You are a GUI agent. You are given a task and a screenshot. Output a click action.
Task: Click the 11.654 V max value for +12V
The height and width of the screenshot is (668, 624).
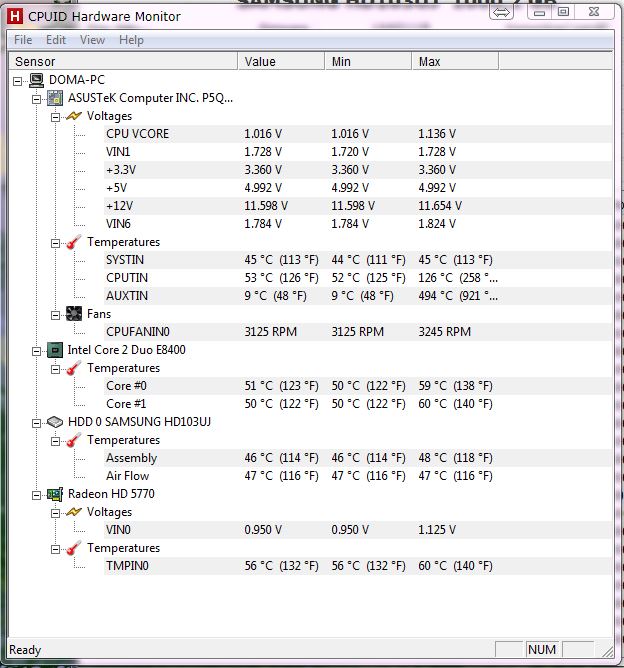(440, 206)
